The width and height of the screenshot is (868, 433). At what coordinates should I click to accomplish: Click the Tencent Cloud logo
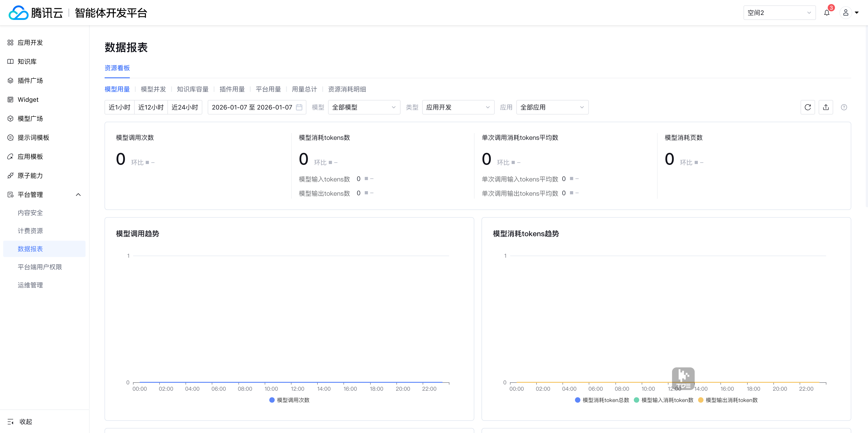point(19,13)
